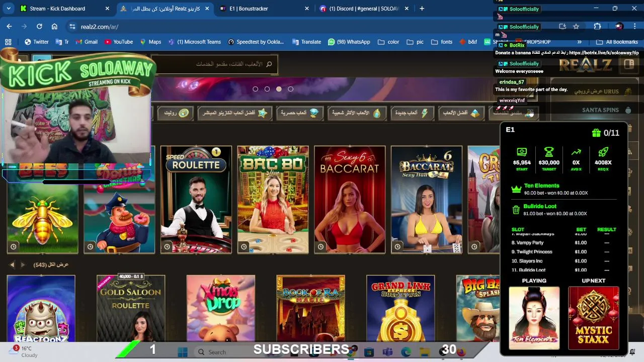
Task: Reload the realz2.com page
Action: click(x=39, y=27)
